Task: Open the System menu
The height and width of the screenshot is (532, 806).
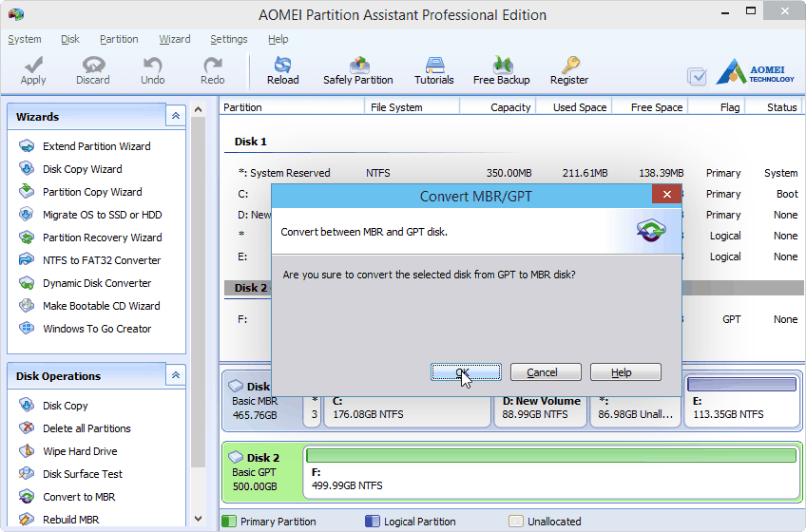Action: (x=25, y=39)
